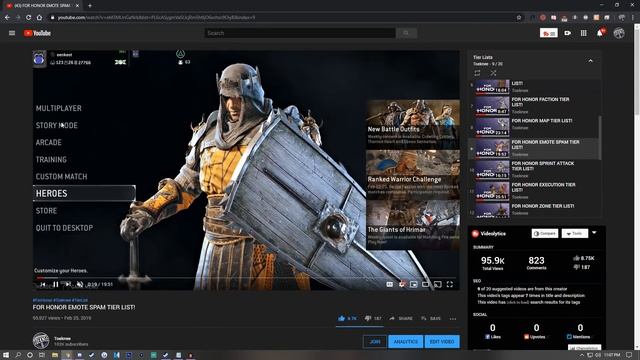Open the YouTube apps grid
The image size is (640, 360).
pyautogui.click(x=584, y=33)
